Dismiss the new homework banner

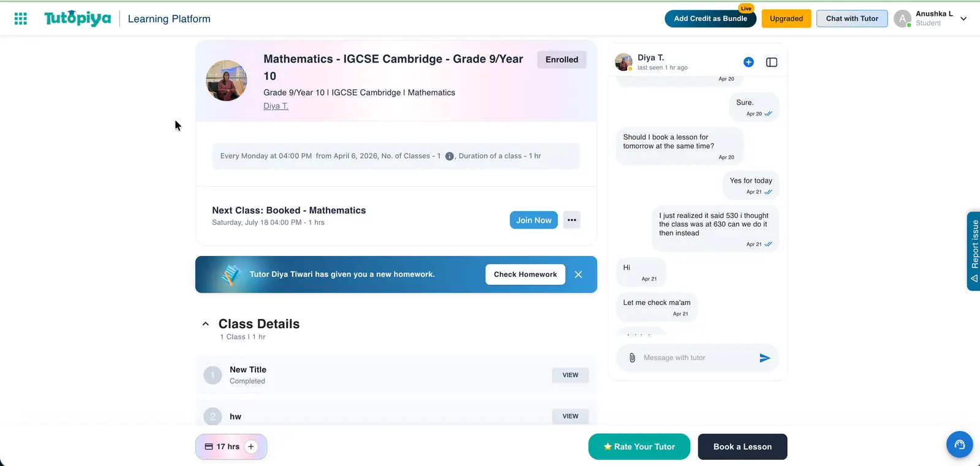tap(578, 274)
